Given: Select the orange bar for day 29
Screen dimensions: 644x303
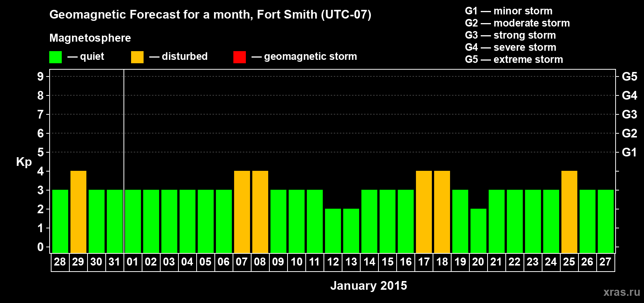Looking at the screenshot, I should (78, 212).
